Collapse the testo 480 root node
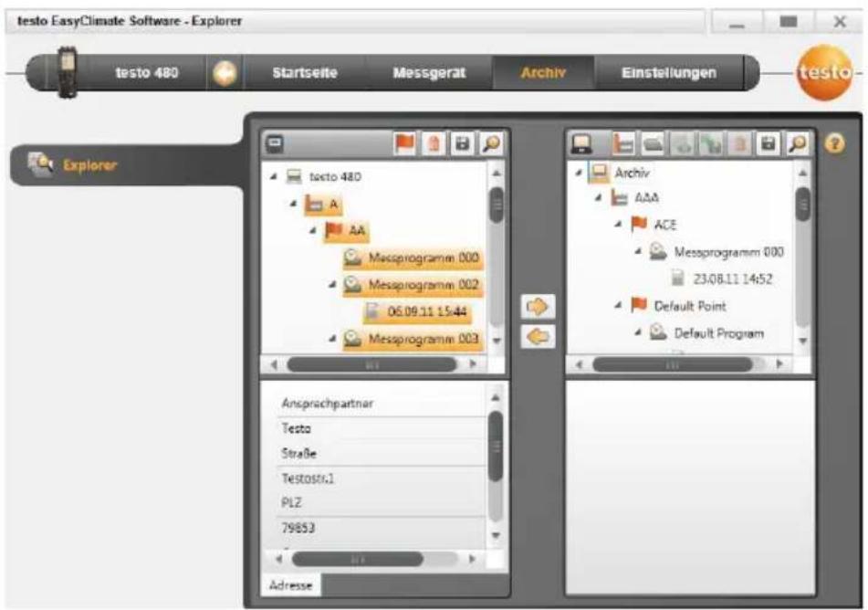The width and height of the screenshot is (868, 610). pyautogui.click(x=274, y=177)
